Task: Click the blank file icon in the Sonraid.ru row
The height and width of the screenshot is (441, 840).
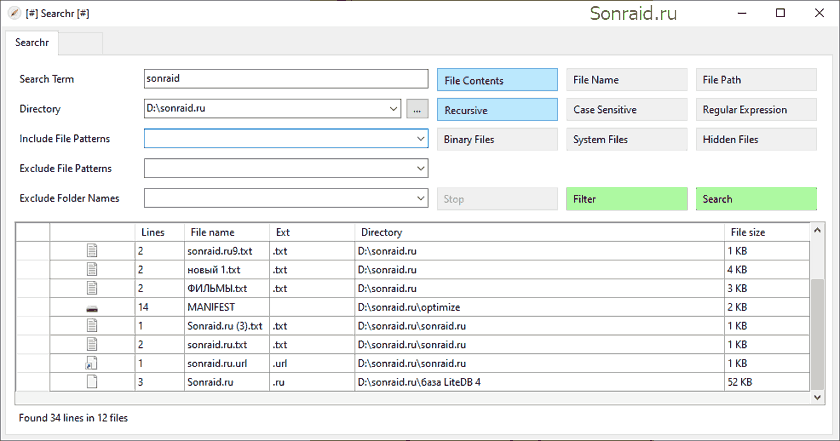Action: (x=92, y=382)
